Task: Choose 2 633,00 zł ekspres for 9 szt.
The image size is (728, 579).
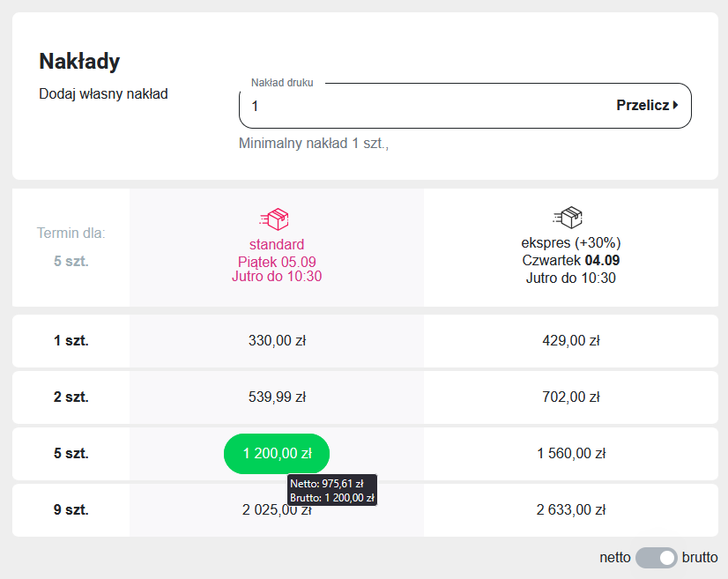Action: [x=571, y=509]
